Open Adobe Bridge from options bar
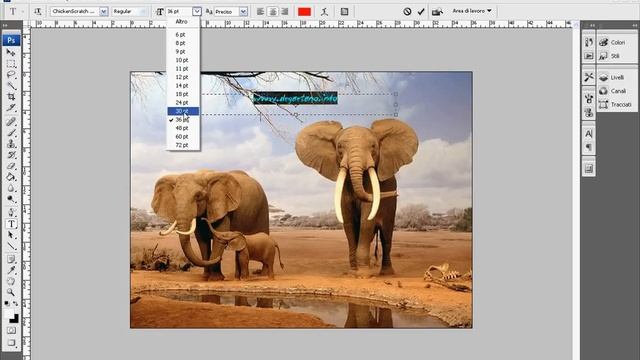Screen dimensions: 640x360 coord(437,12)
